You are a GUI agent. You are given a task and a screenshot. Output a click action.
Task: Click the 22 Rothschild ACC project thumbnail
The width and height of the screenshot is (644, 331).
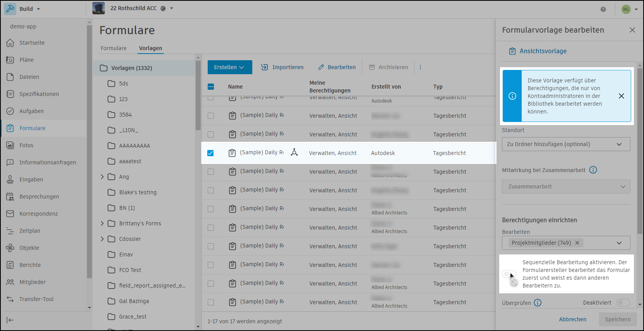pos(99,8)
